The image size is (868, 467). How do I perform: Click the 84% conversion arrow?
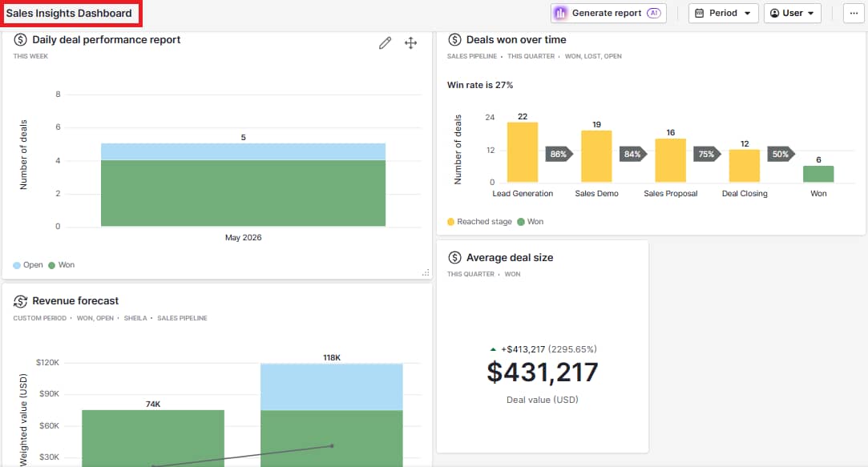point(633,155)
